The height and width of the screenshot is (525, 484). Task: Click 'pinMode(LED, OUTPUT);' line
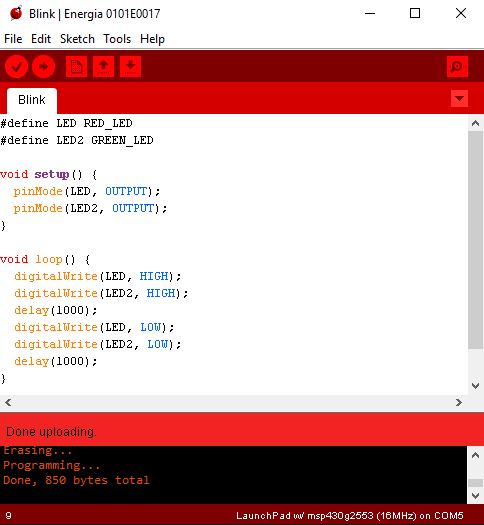[87, 191]
